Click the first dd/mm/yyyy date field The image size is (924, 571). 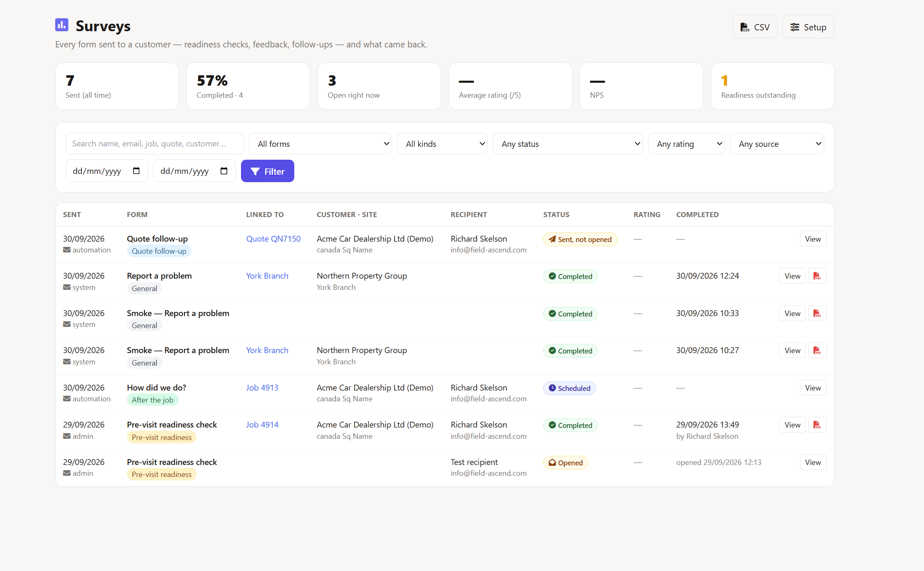pos(107,171)
